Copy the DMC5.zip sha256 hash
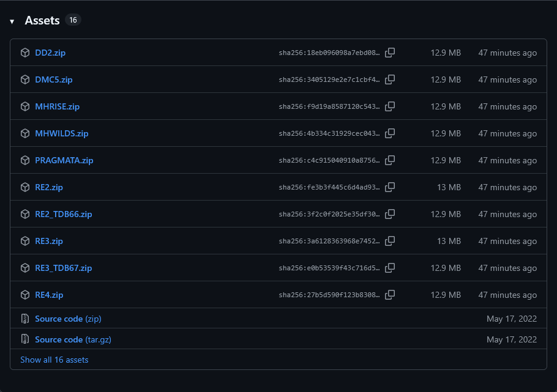This screenshot has height=392, width=557. pyautogui.click(x=390, y=80)
